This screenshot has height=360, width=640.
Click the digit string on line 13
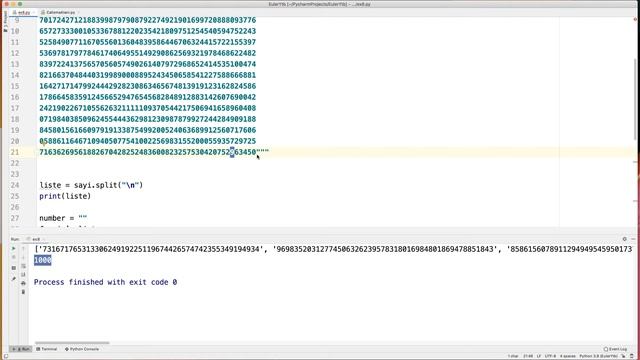click(x=148, y=64)
